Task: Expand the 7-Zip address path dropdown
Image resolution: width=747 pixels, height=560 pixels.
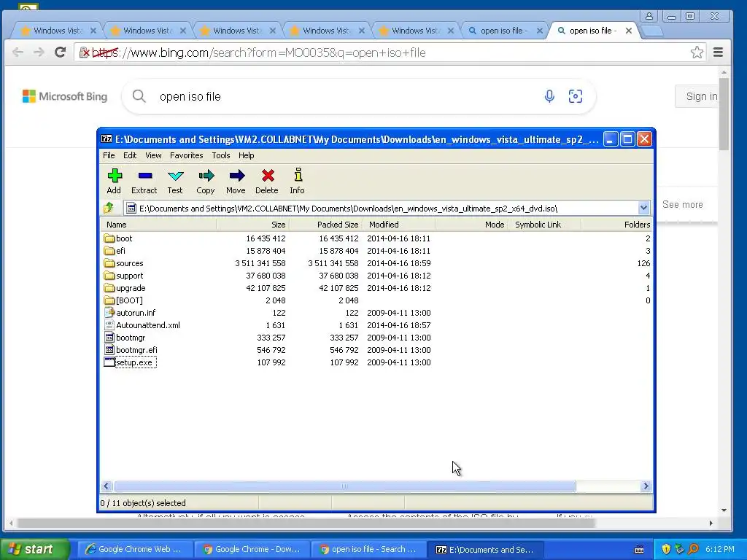Action: pos(643,208)
